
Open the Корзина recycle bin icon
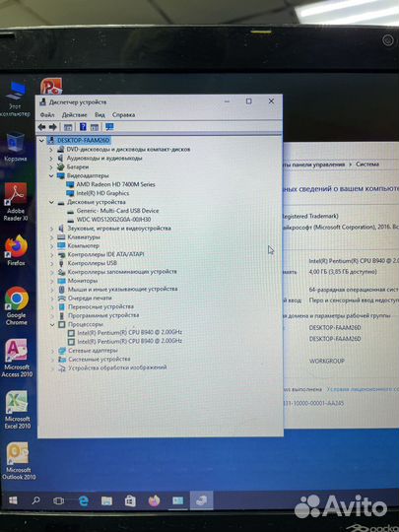click(15, 146)
